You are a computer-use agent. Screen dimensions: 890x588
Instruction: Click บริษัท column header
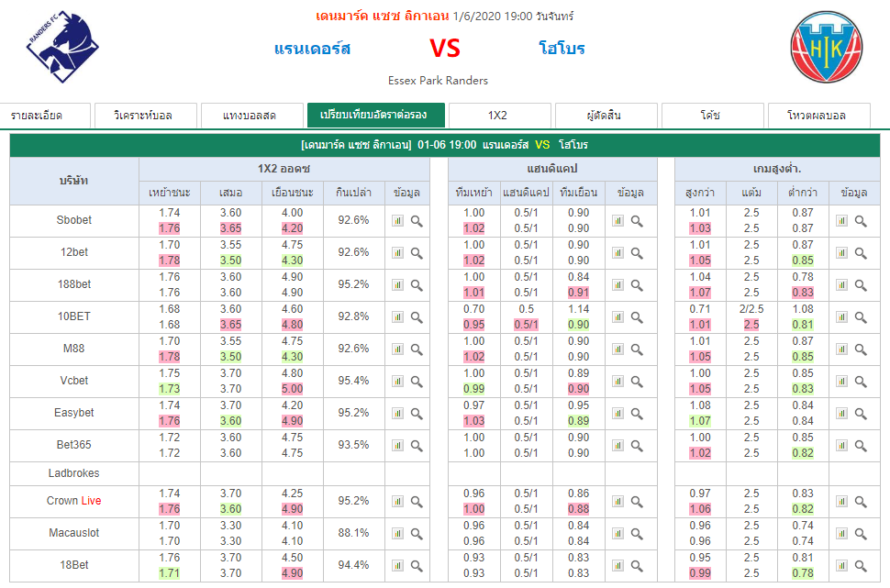(73, 181)
